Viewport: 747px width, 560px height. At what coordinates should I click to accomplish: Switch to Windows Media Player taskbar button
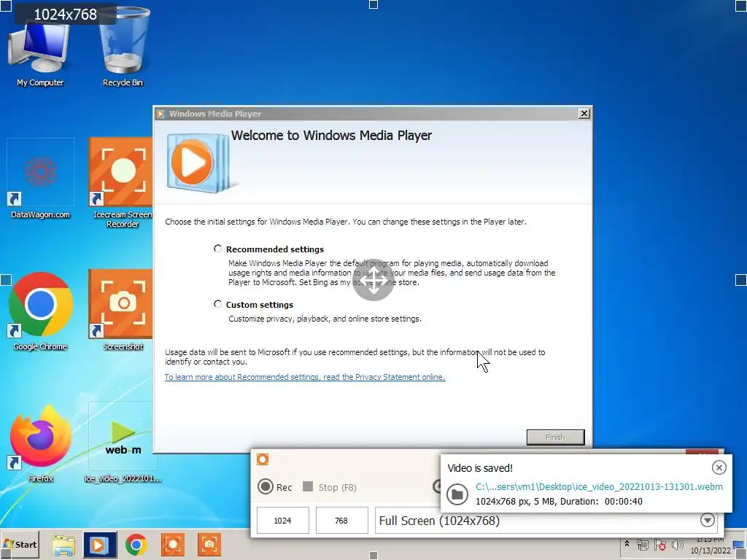(x=99, y=545)
